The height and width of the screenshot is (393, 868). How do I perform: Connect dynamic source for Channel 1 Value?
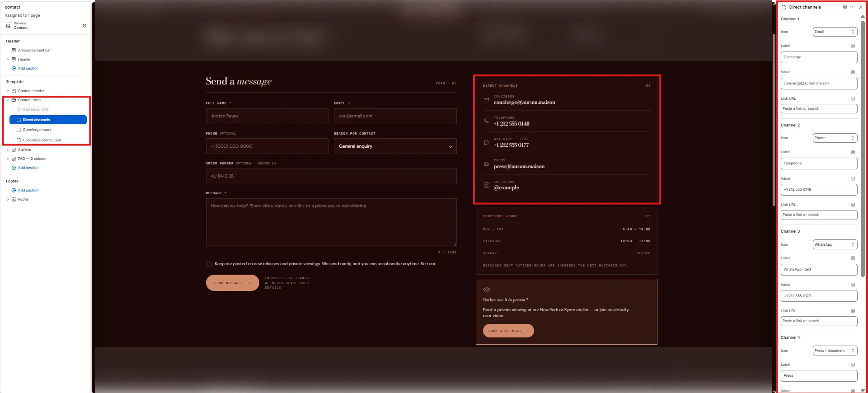tap(853, 72)
